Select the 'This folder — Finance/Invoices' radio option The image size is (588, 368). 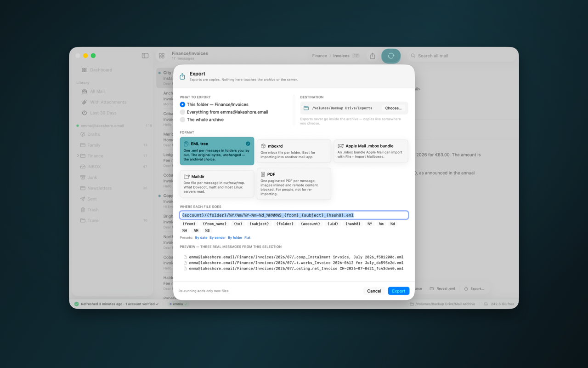tap(214, 104)
